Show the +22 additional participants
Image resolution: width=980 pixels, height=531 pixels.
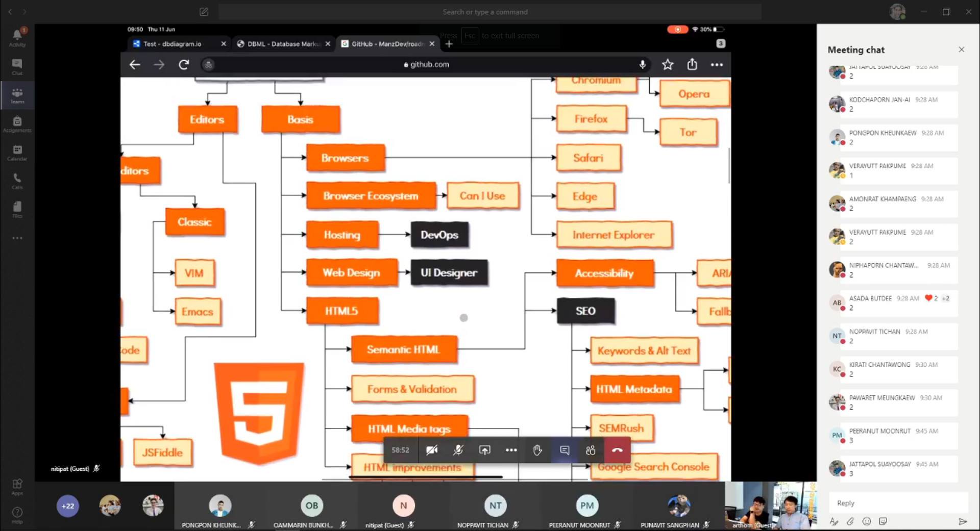tap(68, 506)
